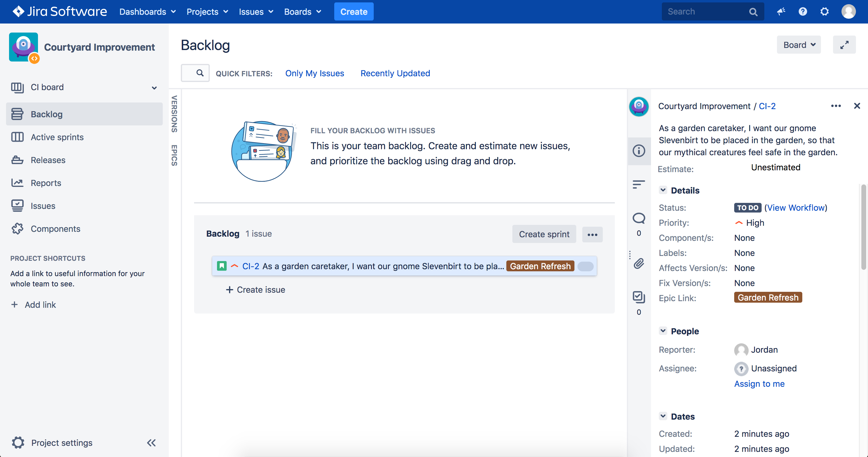Viewport: 868px width, 457px height.
Task: Click the backlog search magnifier icon
Action: click(200, 73)
